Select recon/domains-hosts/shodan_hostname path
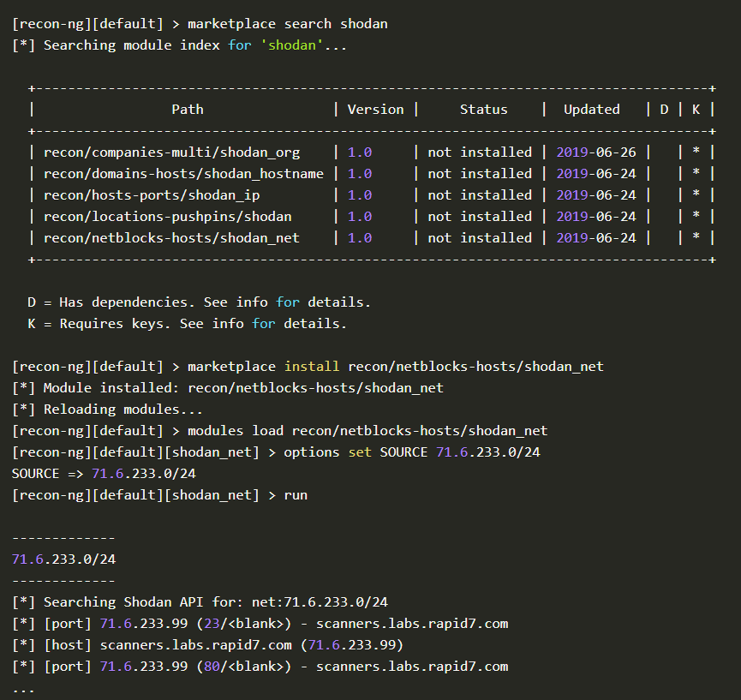 pos(183,174)
